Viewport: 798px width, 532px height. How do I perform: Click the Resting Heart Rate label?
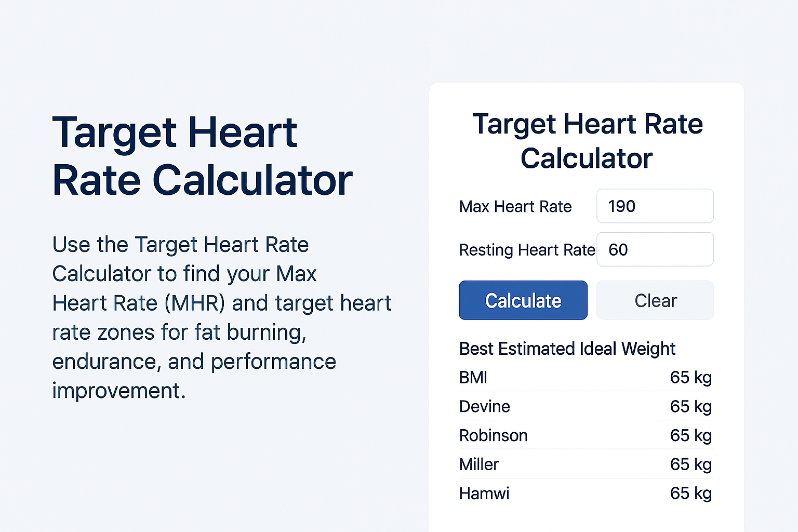tap(526, 250)
